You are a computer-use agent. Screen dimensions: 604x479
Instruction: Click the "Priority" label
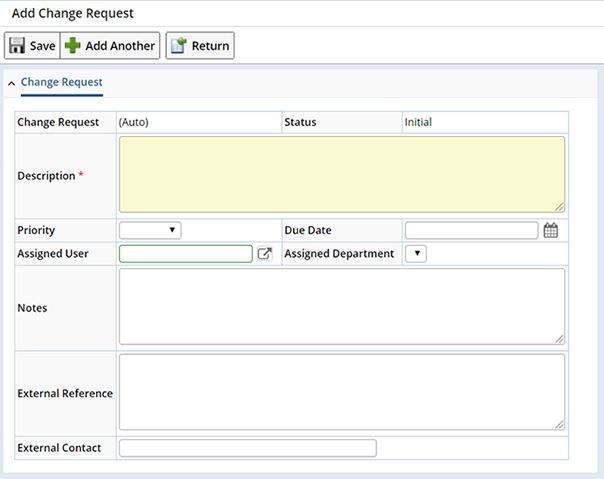point(36,230)
